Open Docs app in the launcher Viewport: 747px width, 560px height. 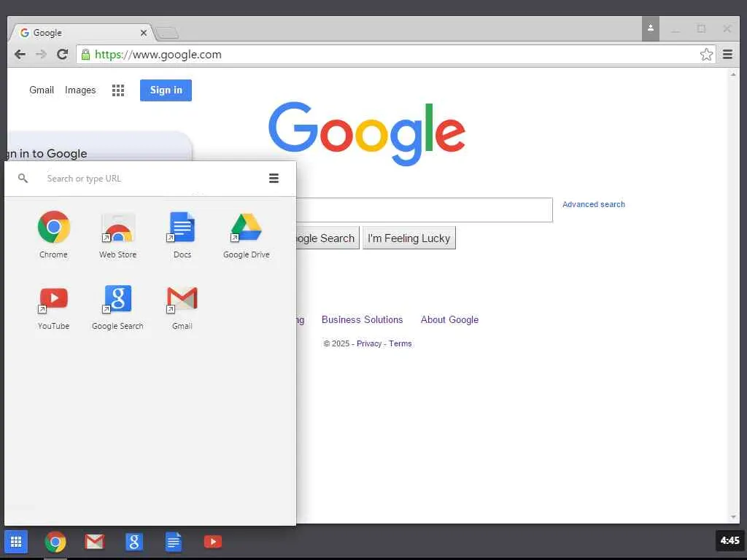pyautogui.click(x=182, y=234)
